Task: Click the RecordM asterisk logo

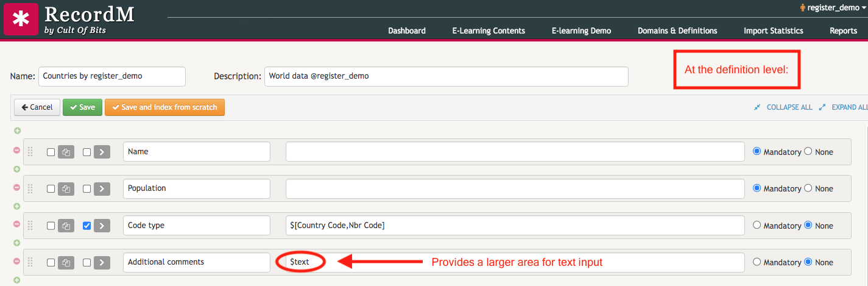Action: 21,19
